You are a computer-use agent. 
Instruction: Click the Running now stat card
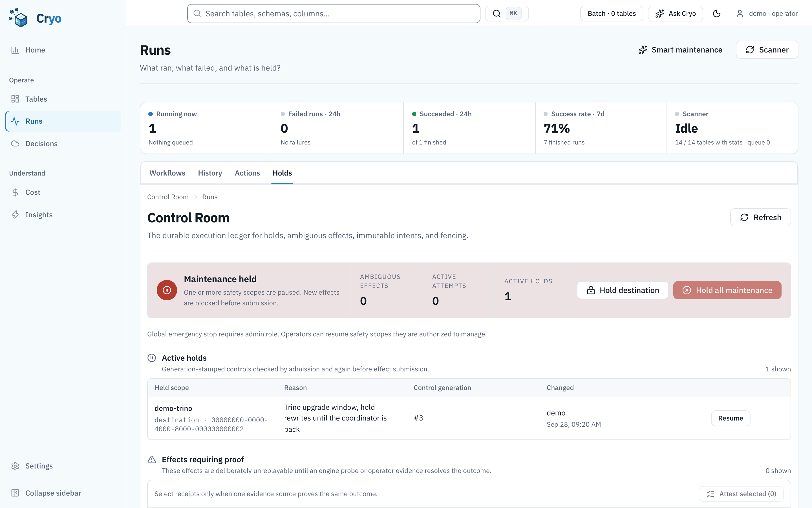tap(206, 128)
